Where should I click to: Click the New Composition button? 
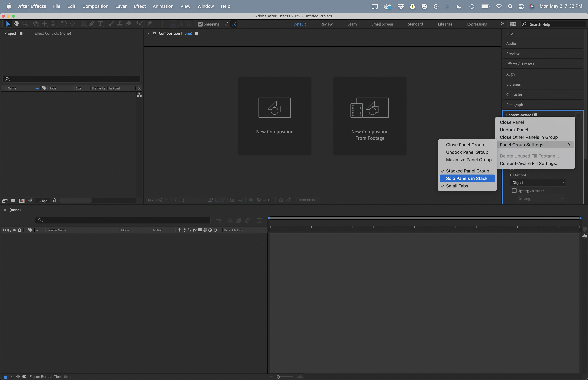[275, 116]
